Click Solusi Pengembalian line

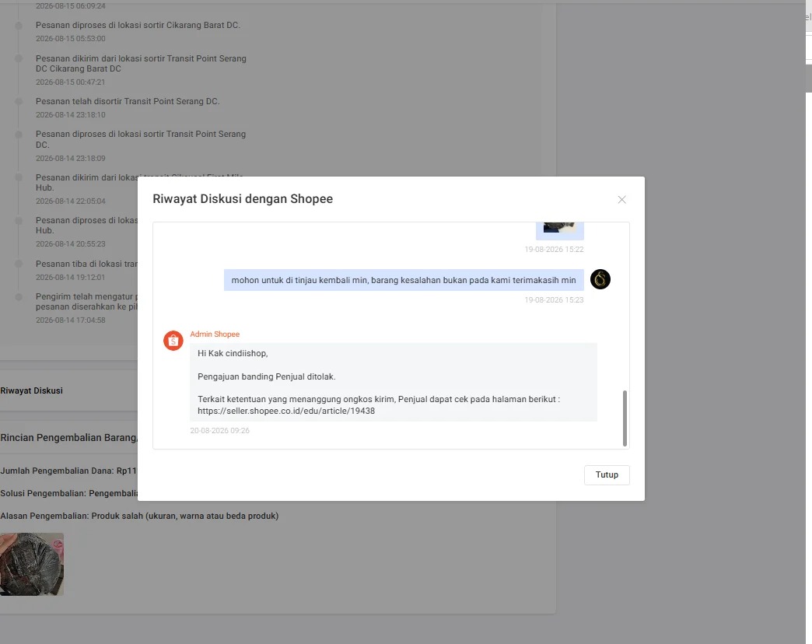(x=69, y=493)
